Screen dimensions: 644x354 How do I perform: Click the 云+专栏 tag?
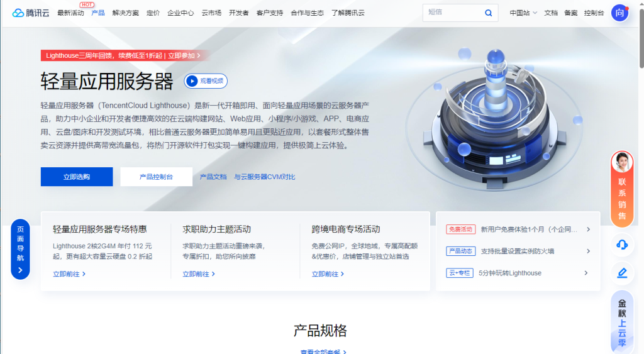(460, 273)
